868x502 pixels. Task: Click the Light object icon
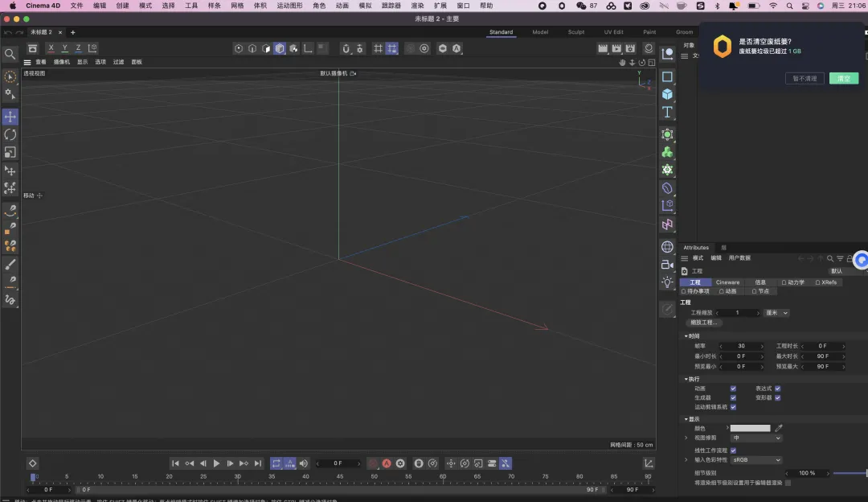[667, 282]
